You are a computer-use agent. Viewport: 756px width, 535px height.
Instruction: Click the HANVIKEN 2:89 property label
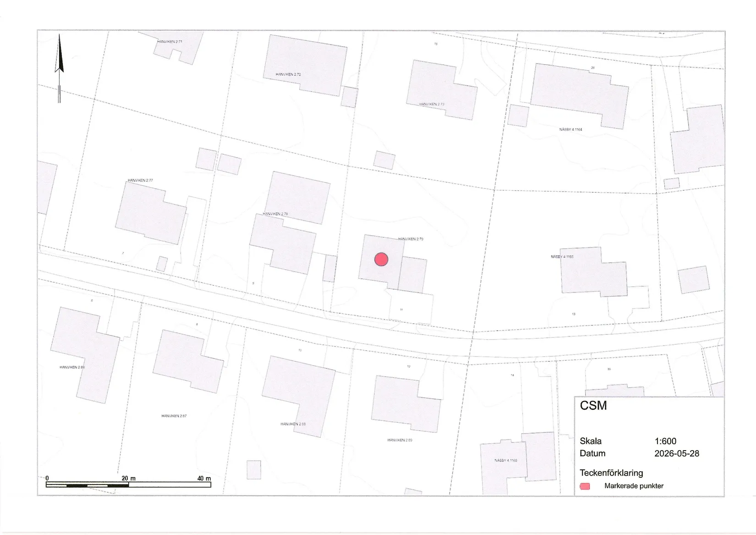coord(400,440)
